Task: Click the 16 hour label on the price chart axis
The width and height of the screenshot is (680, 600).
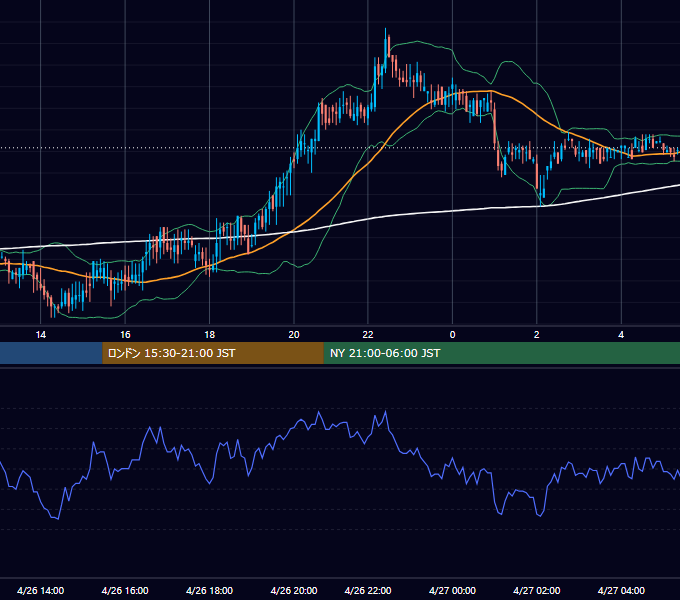Action: (x=125, y=335)
